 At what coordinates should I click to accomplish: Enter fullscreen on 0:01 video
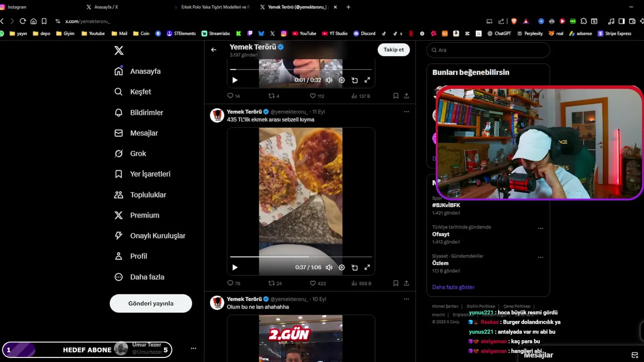[367, 80]
